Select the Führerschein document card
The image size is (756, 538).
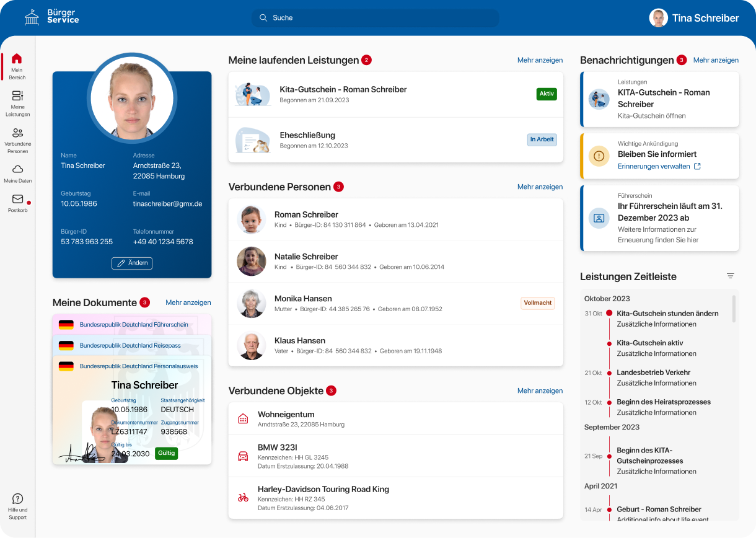(132, 324)
